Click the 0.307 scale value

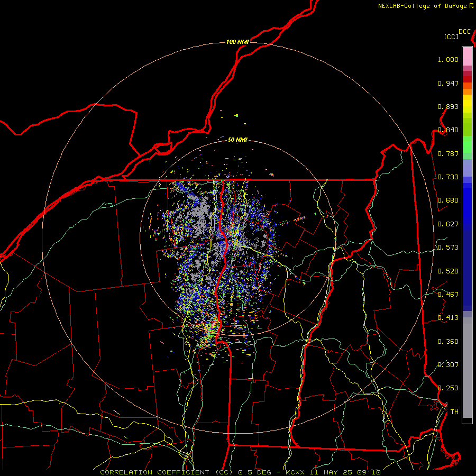coord(448,365)
